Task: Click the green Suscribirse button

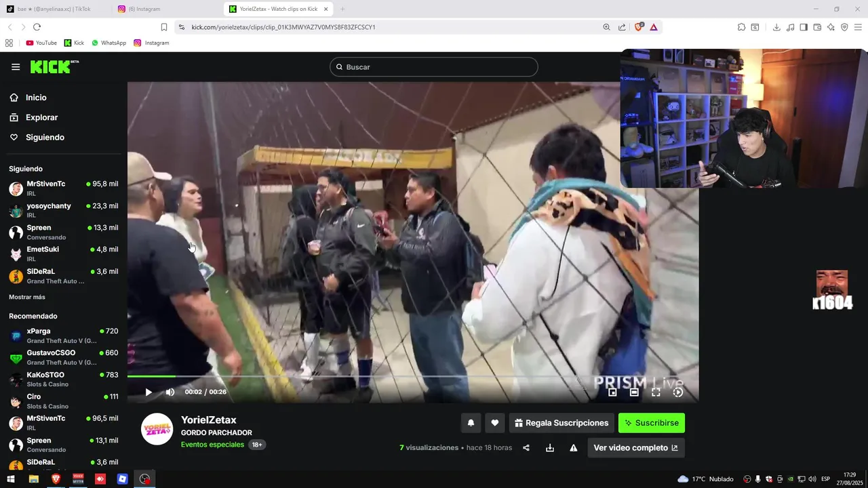Action: pyautogui.click(x=652, y=423)
